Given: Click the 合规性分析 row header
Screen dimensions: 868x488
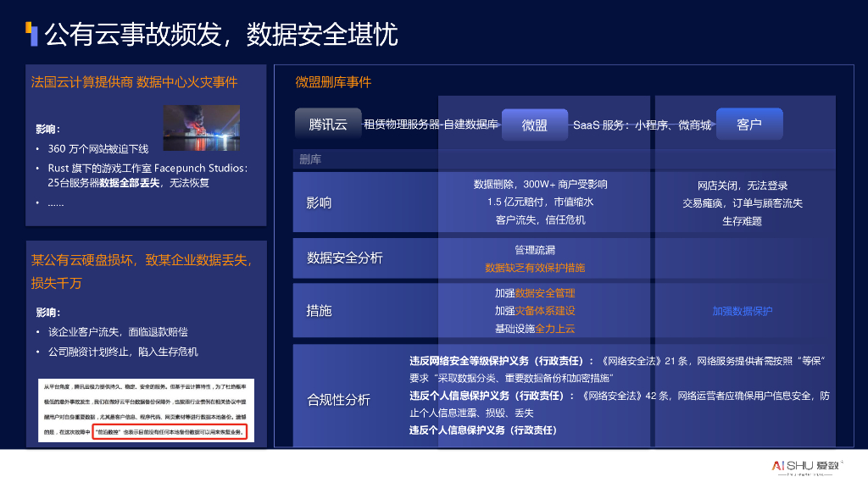Looking at the screenshot, I should click(339, 400).
